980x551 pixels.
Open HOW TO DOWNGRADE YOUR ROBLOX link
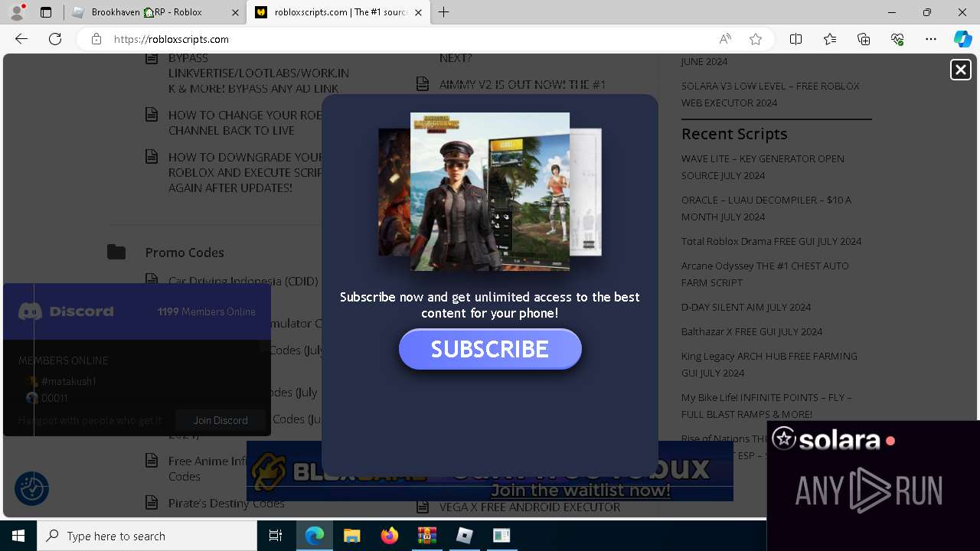245,172
